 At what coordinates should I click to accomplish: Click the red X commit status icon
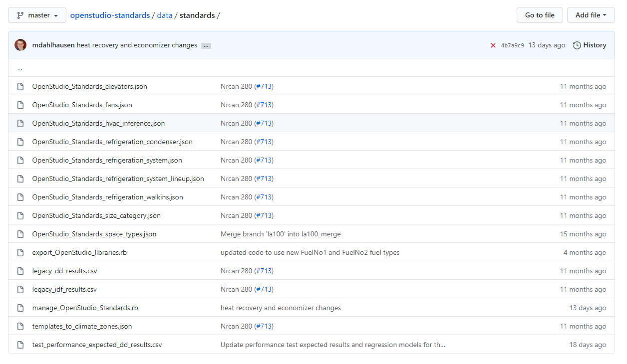click(x=493, y=45)
